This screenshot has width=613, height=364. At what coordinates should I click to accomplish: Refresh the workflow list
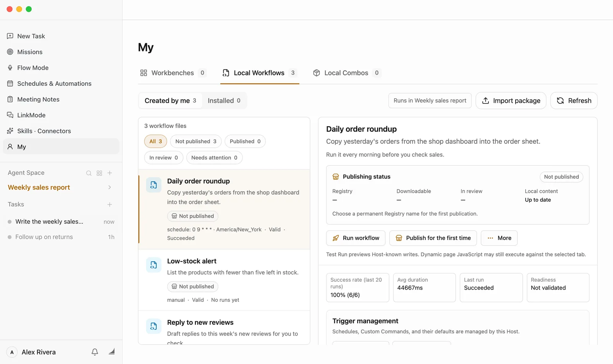pos(574,100)
